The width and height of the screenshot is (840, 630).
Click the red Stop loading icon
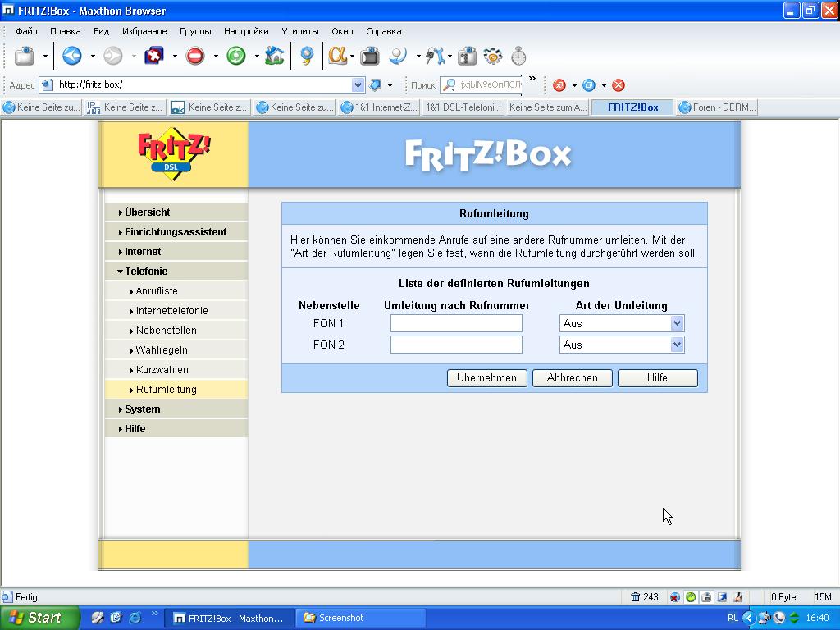pos(195,56)
